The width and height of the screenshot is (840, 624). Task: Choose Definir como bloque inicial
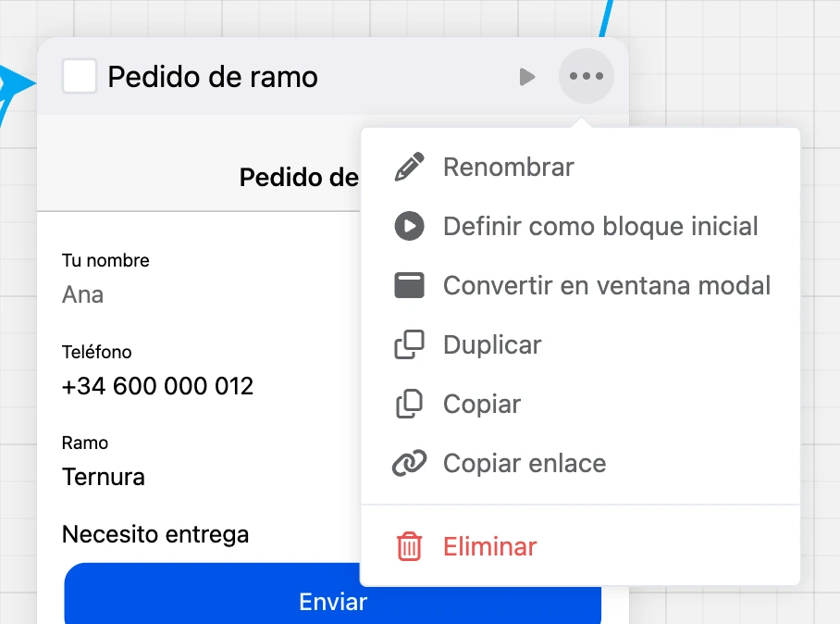pyautogui.click(x=580, y=226)
